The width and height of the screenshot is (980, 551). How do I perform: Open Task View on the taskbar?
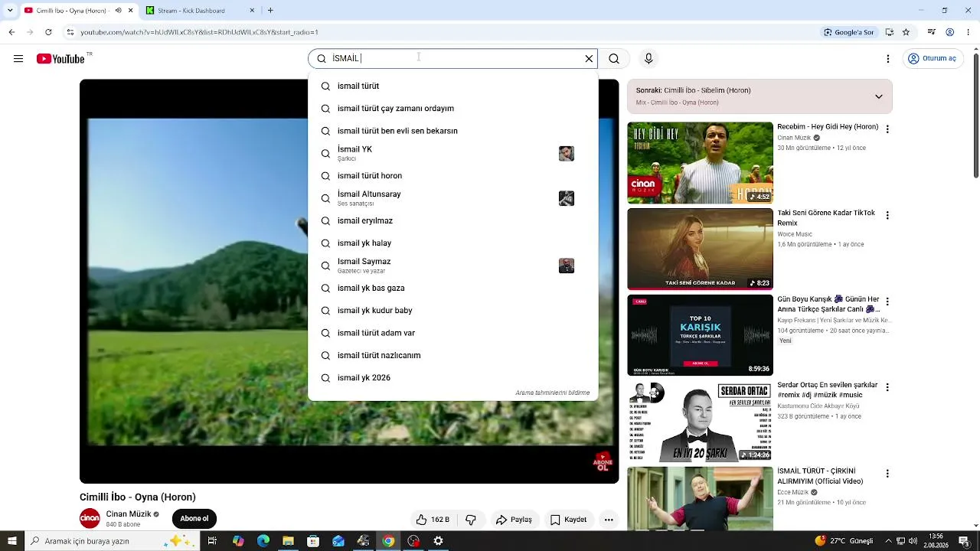point(212,541)
